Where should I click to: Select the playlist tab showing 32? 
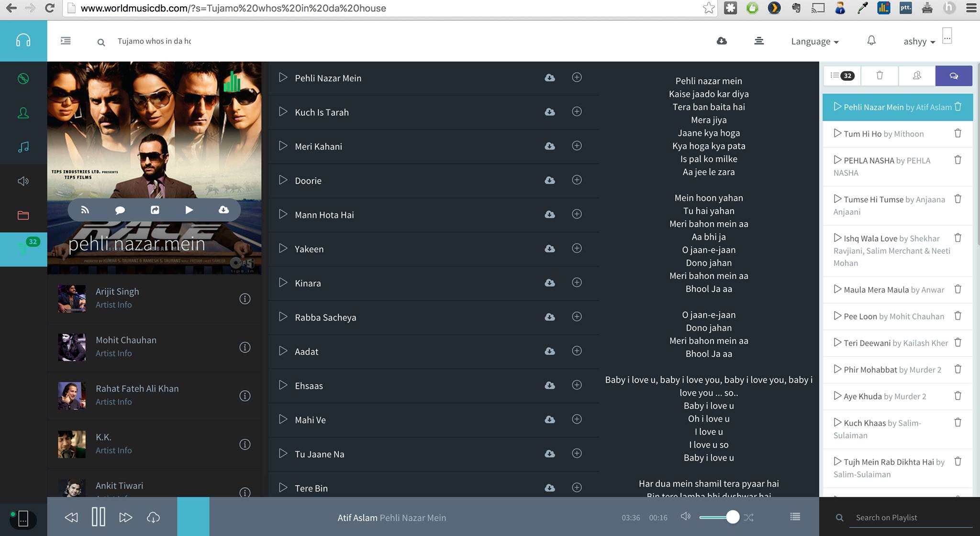tap(842, 76)
